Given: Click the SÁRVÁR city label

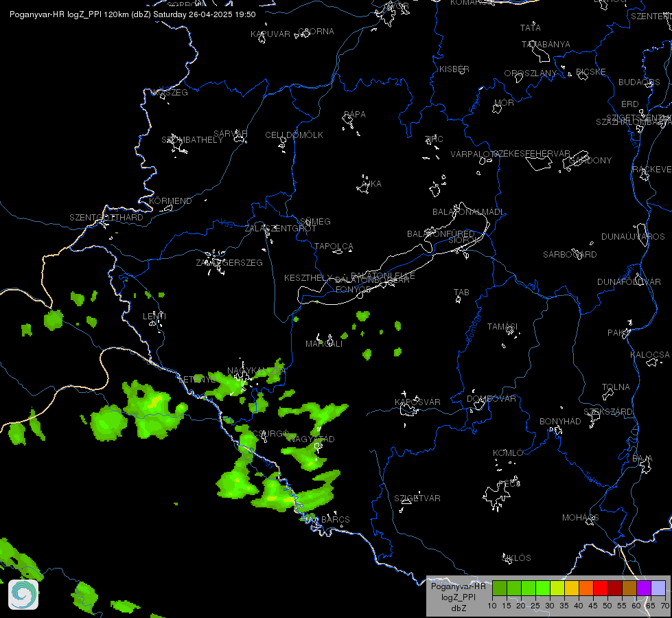Looking at the screenshot, I should click(231, 134).
